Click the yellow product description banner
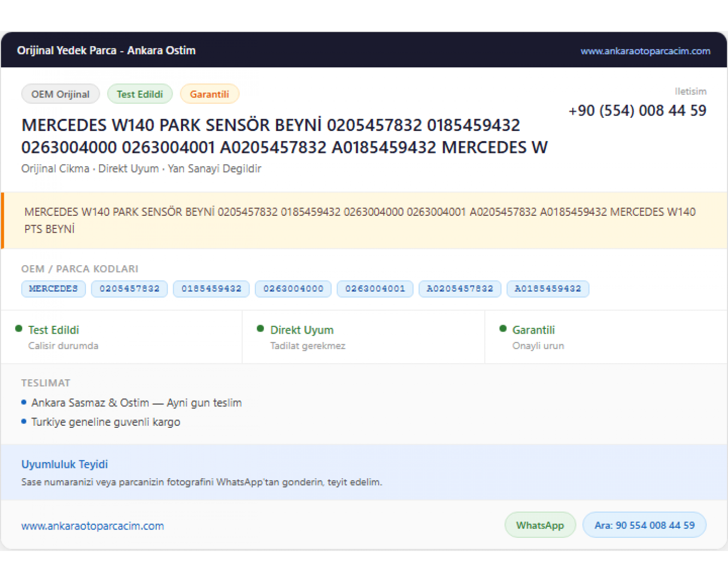728x582 pixels. 364,221
